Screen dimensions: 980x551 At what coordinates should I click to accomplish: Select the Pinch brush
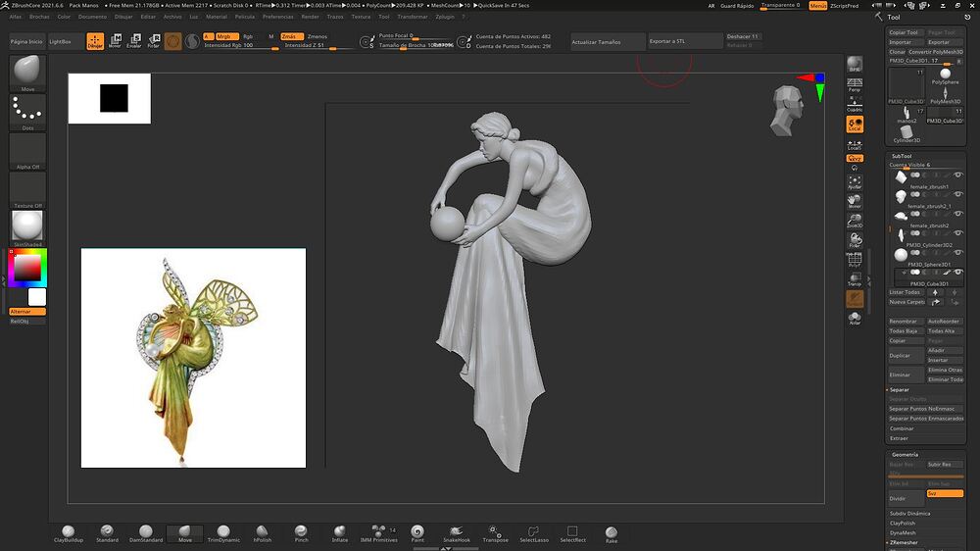click(x=301, y=533)
